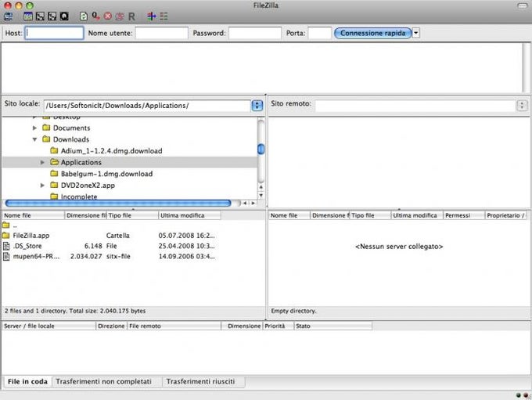Screen dimensions: 532x400
Task: Click the disconnect from server icon
Action: pyautogui.click(x=120, y=16)
